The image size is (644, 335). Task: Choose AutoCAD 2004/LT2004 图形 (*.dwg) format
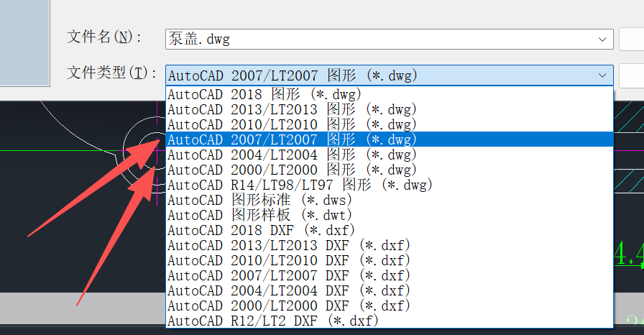tap(390, 155)
